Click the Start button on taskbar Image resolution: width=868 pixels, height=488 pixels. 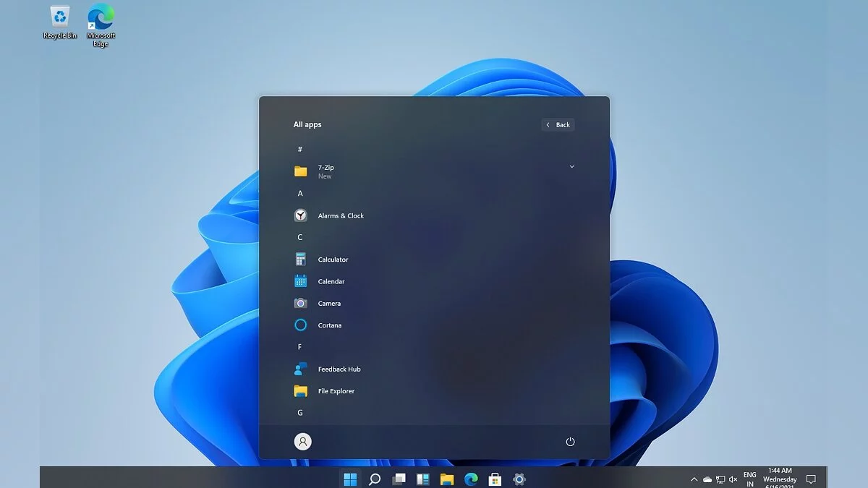point(350,479)
